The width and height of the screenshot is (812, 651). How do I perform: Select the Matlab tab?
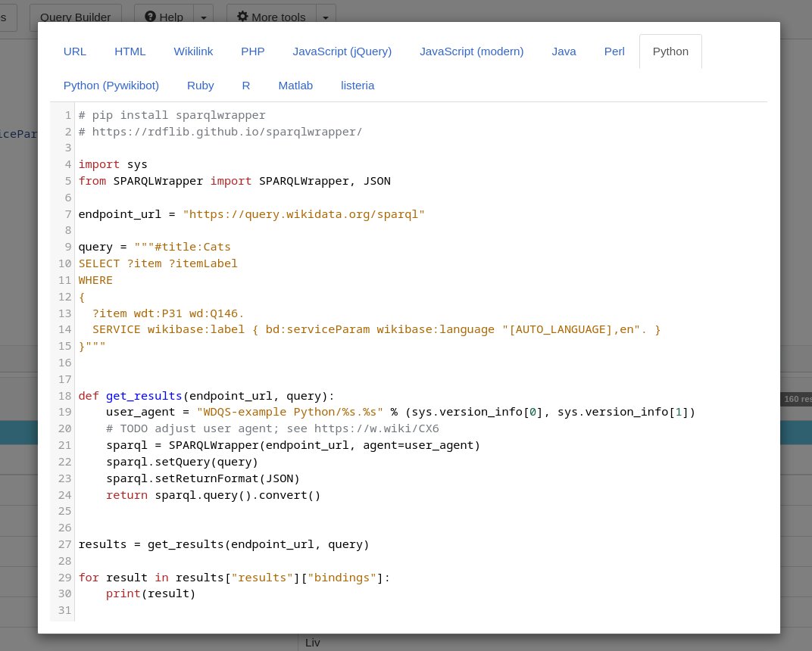point(295,86)
